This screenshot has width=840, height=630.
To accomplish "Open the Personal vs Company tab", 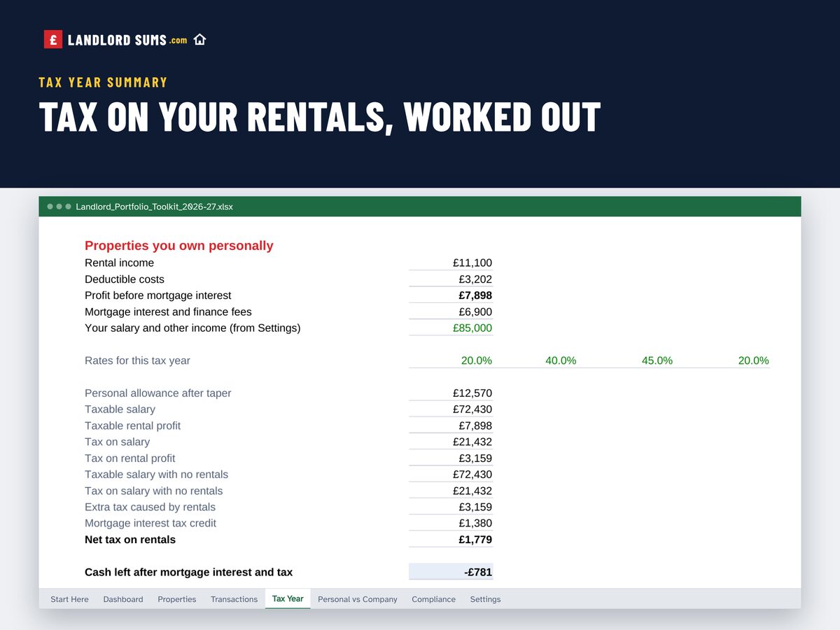I will point(358,599).
